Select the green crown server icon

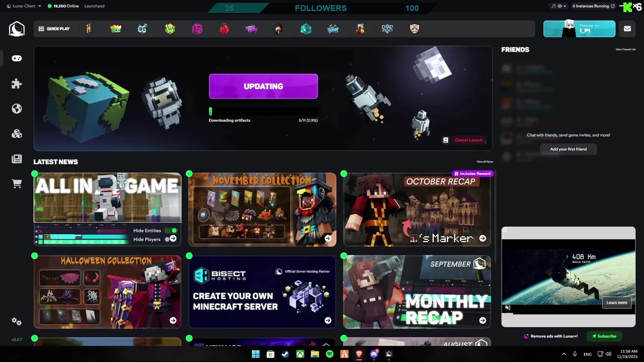116,29
